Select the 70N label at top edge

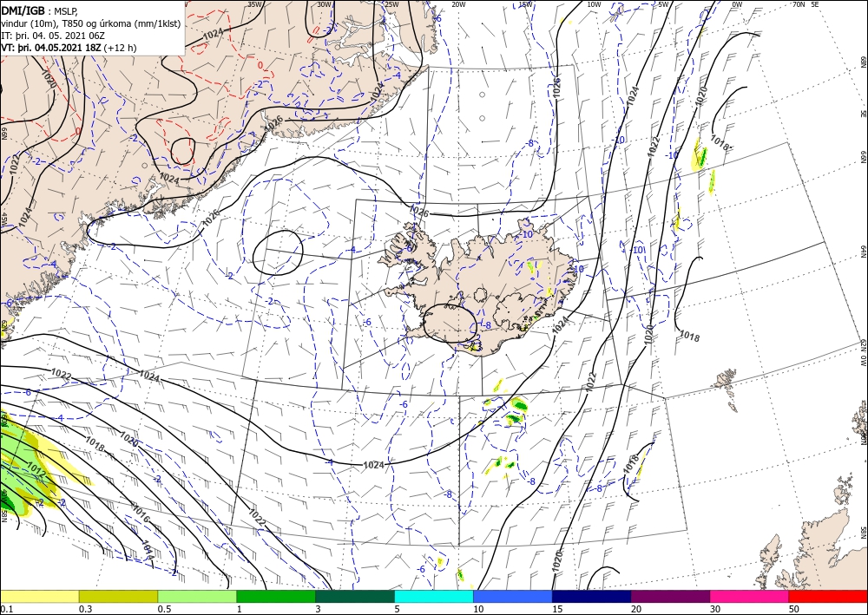[x=799, y=4]
